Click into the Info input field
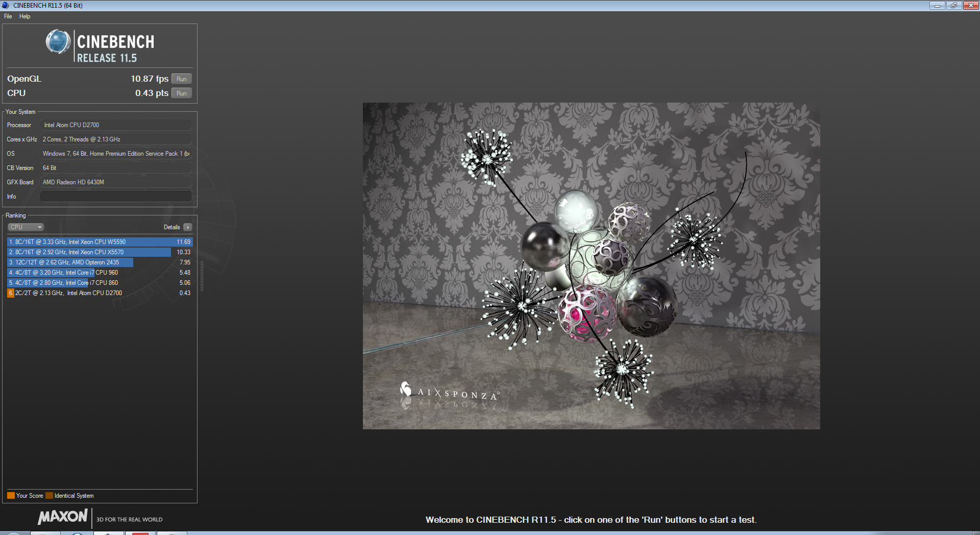The width and height of the screenshot is (980, 535). [116, 197]
